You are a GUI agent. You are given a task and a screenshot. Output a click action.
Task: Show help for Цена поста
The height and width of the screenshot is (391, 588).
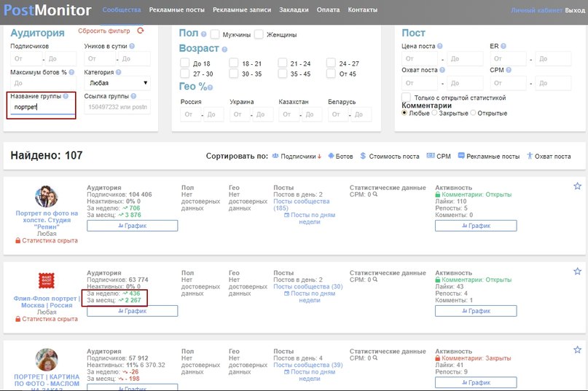pos(439,46)
